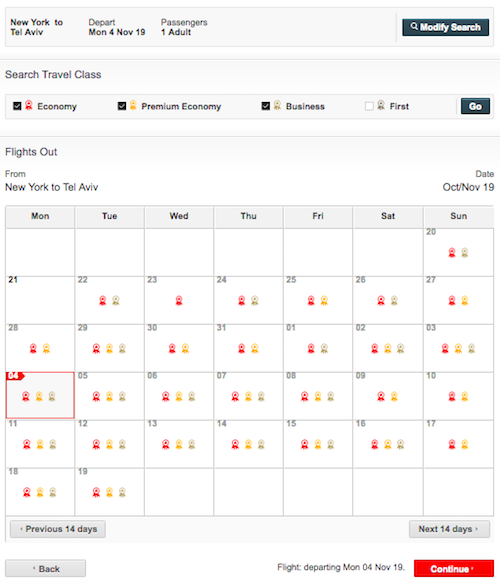This screenshot has height=583, width=500.
Task: Click the premium economy icon on selected date 04
Action: click(x=39, y=396)
